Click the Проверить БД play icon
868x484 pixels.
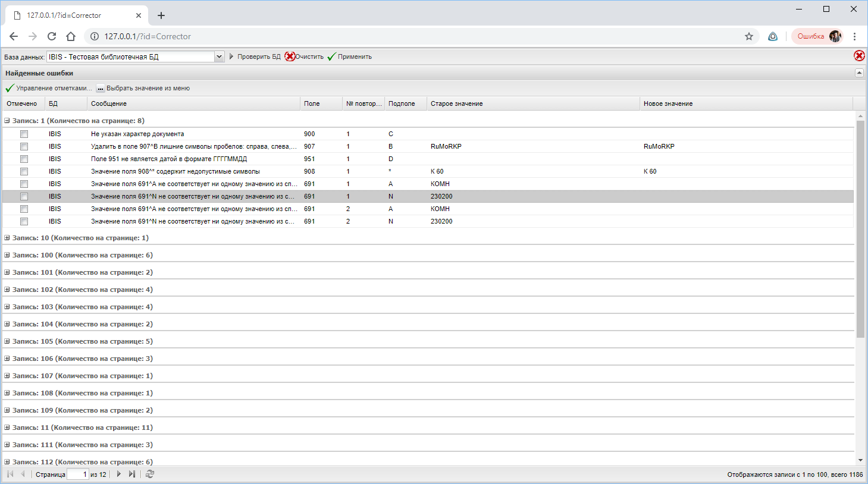click(x=231, y=56)
